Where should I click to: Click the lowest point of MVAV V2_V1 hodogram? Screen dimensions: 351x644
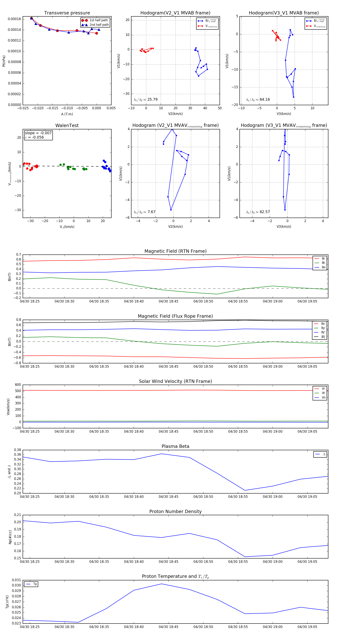(x=171, y=210)
